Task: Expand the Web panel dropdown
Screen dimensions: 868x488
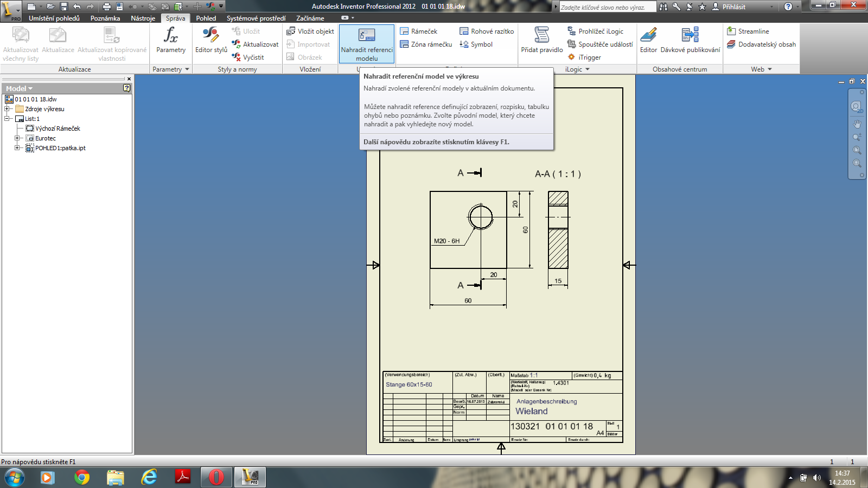Action: (770, 69)
